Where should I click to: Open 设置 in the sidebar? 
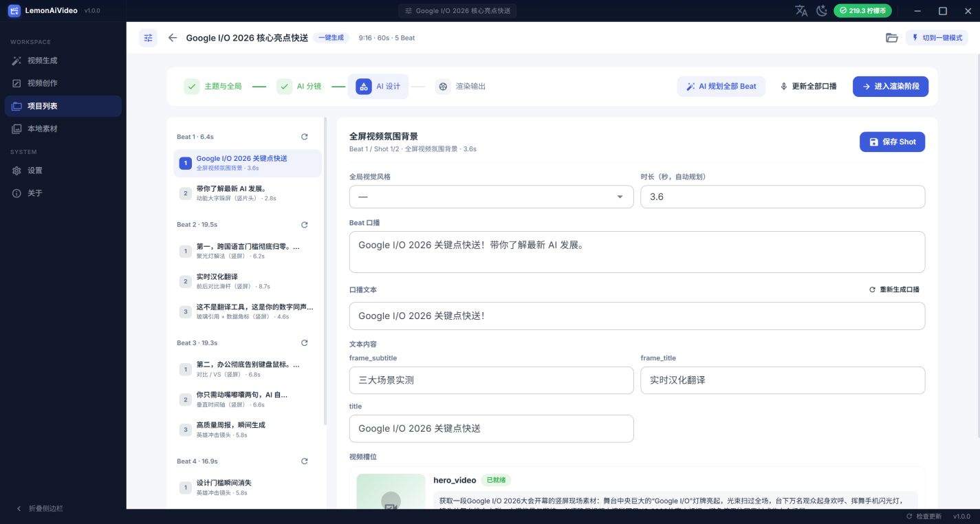63,171
